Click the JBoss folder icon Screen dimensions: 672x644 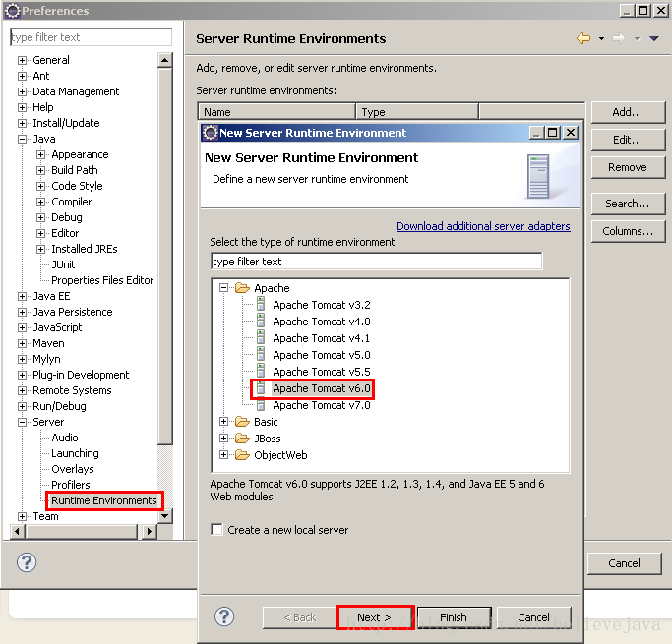242,439
